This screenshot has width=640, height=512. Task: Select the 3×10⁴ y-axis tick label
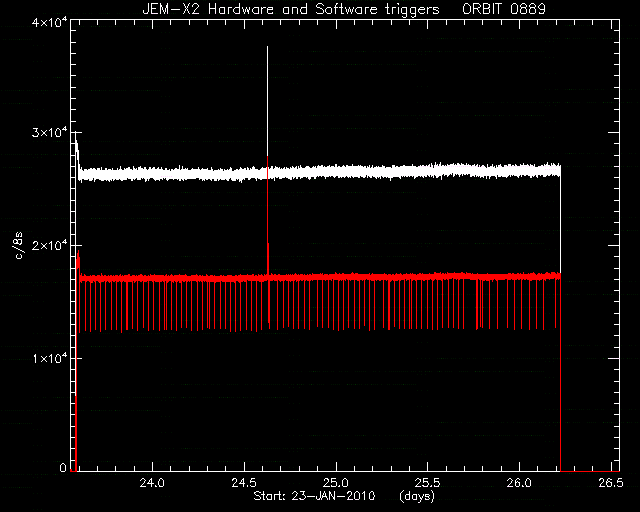pyautogui.click(x=49, y=133)
